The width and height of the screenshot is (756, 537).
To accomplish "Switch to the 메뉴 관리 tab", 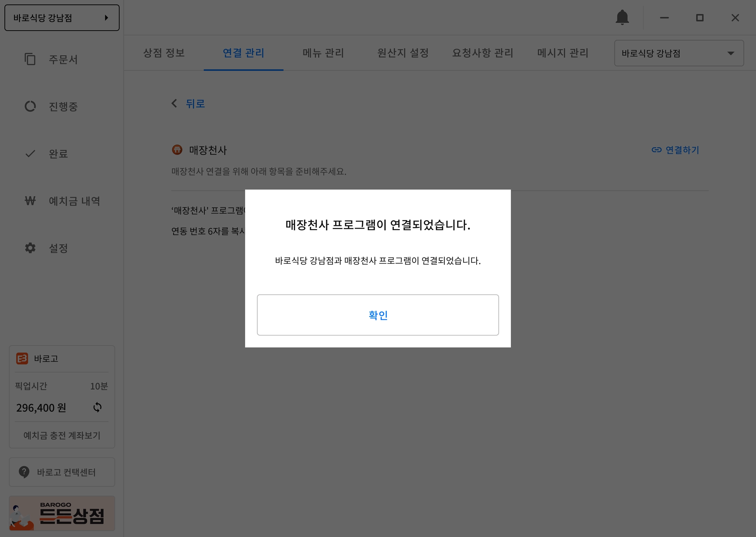I will click(x=323, y=53).
